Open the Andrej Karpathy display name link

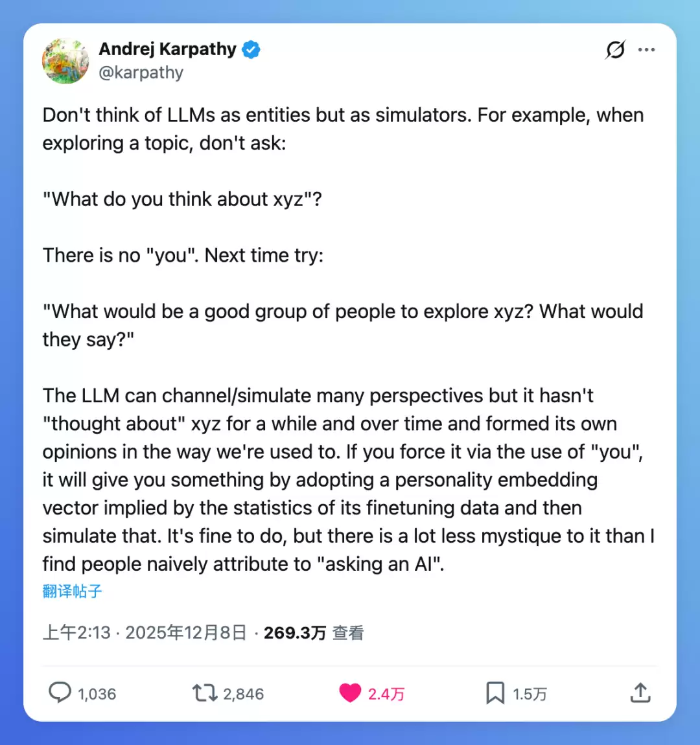pyautogui.click(x=167, y=49)
